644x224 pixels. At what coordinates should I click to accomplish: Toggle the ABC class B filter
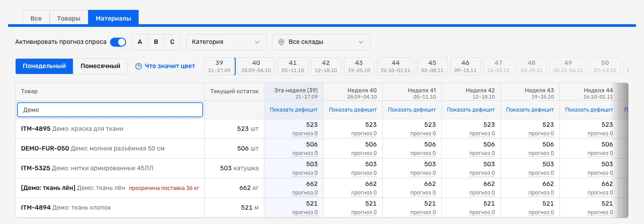156,42
